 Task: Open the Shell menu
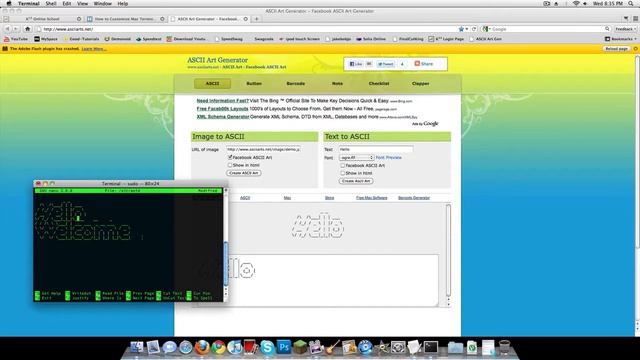click(x=51, y=3)
